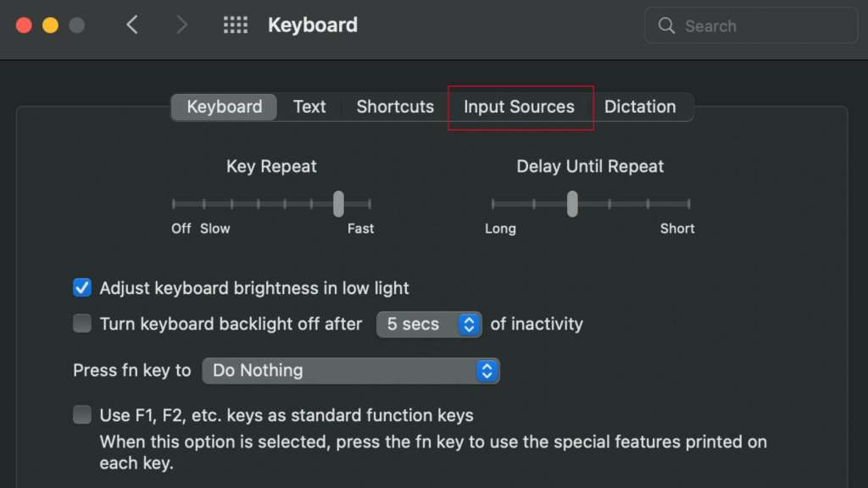
Task: Check Turn keyboard backlight off after inactivity
Action: click(x=81, y=323)
